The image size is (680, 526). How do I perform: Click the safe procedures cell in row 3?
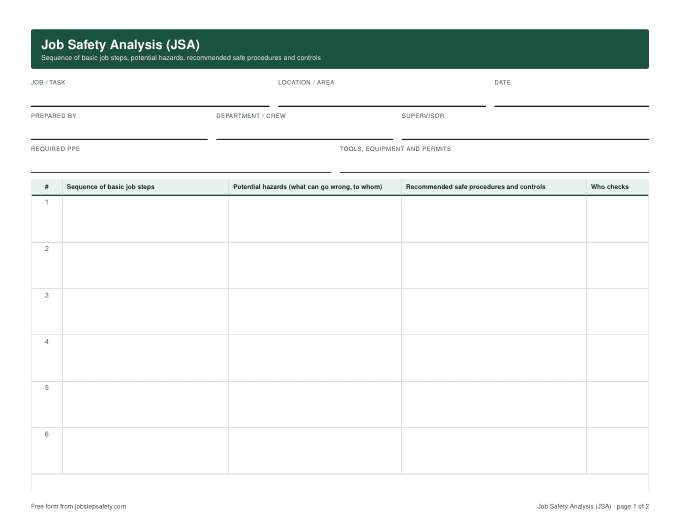pos(494,312)
